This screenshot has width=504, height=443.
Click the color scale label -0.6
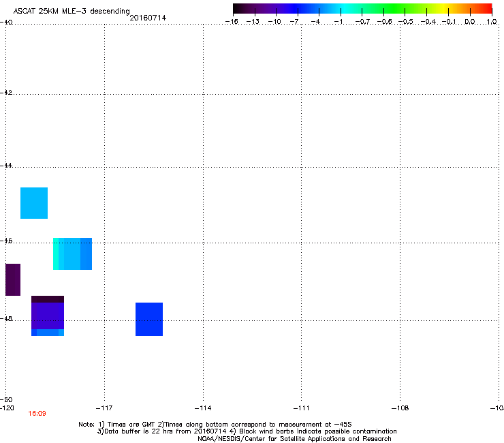pyautogui.click(x=384, y=22)
